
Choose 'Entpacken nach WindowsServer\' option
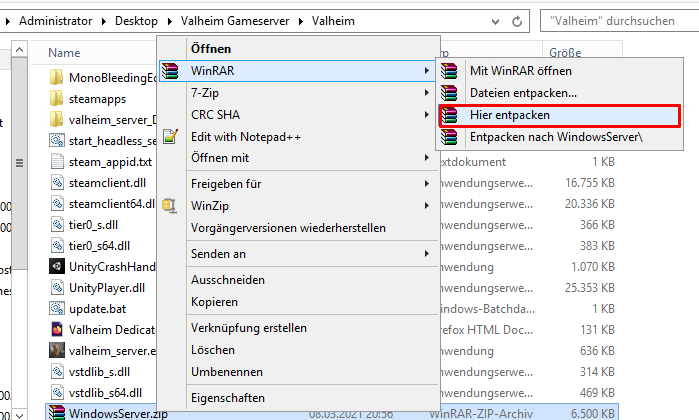pyautogui.click(x=556, y=136)
